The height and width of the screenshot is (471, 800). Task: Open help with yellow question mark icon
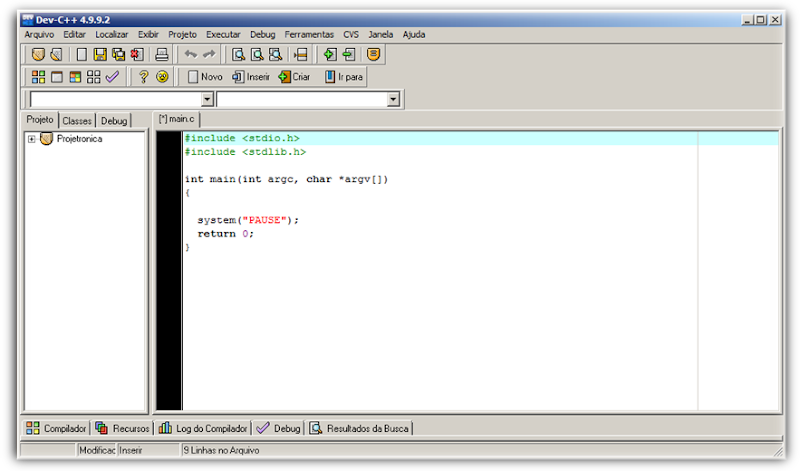coord(143,77)
